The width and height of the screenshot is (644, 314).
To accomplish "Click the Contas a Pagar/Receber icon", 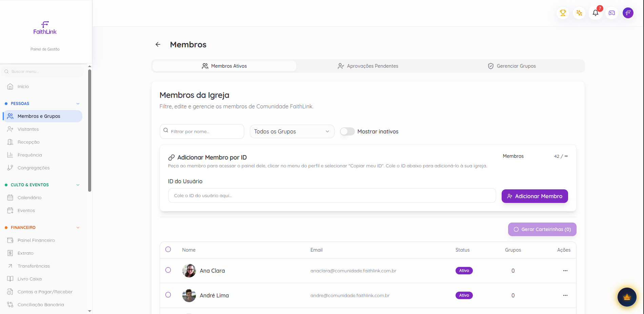I will [x=10, y=292].
